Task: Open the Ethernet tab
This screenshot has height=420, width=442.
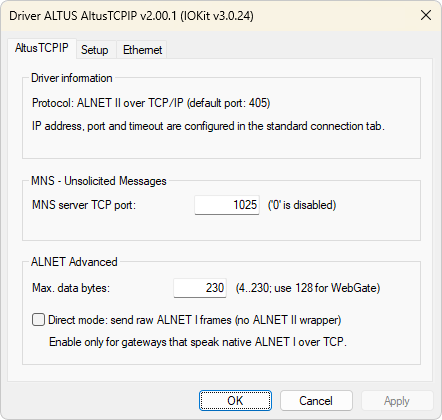Action: 142,50
